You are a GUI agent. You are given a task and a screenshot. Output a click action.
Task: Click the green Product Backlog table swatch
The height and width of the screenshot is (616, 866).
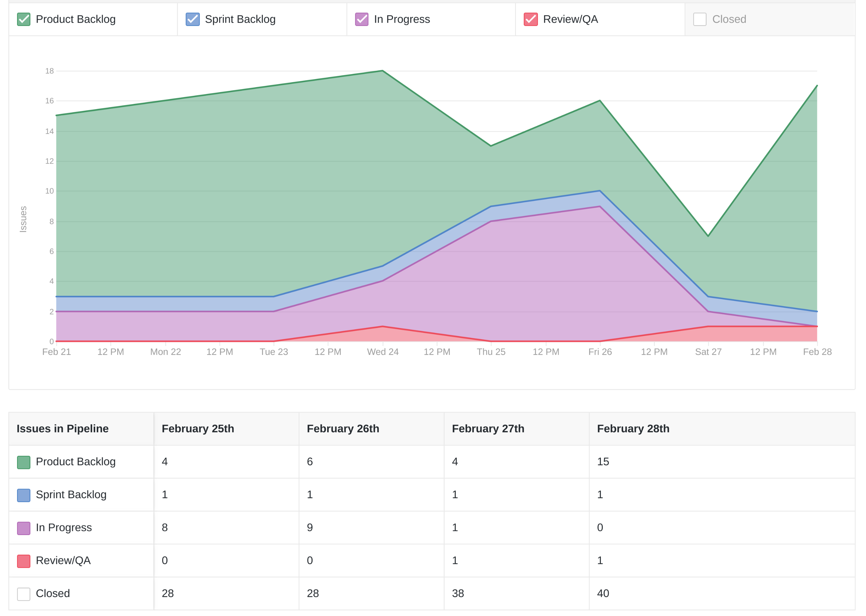click(x=24, y=463)
